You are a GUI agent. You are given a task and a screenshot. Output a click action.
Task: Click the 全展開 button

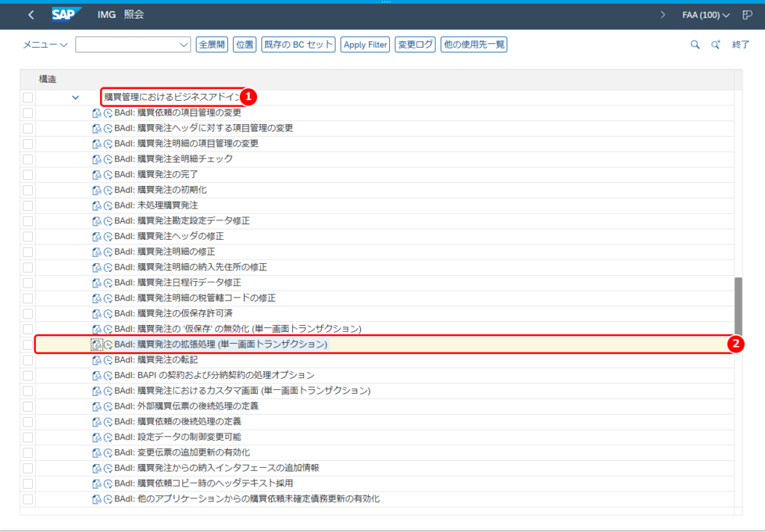(211, 44)
